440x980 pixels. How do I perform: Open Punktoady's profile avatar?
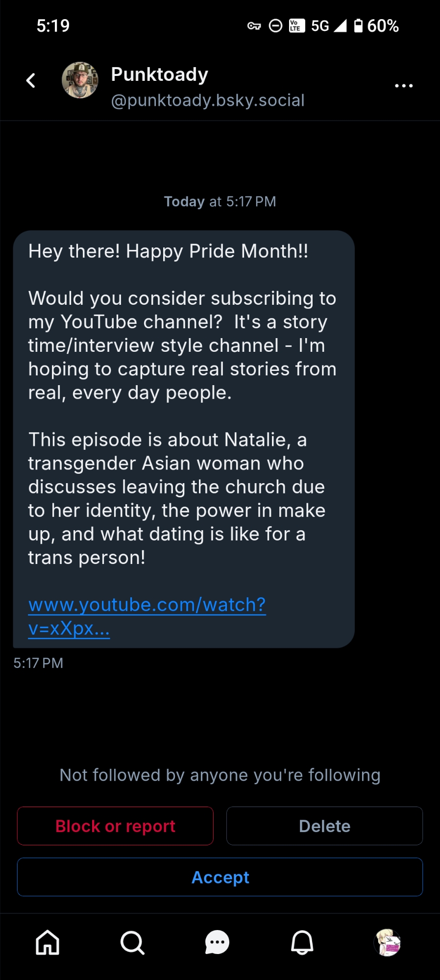pyautogui.click(x=80, y=80)
